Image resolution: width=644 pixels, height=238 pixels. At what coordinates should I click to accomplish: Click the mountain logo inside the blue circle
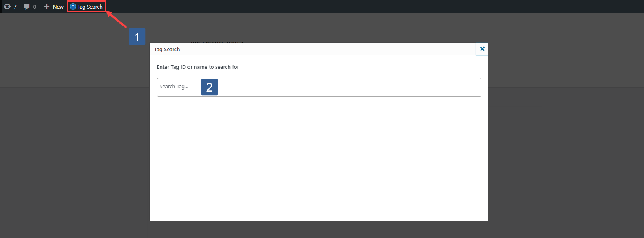[x=72, y=6]
